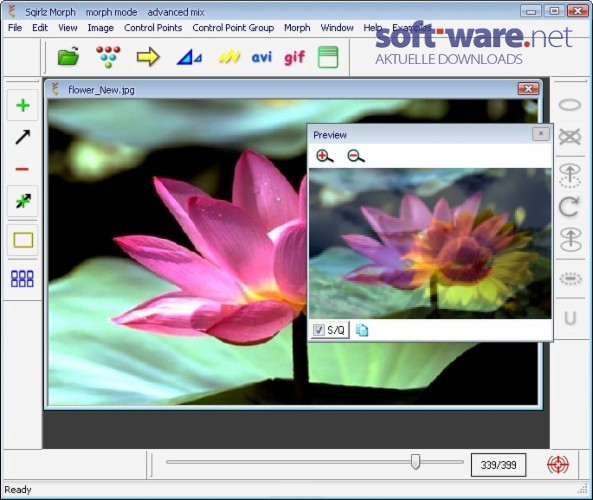Open the Control Point Group menu
The height and width of the screenshot is (500, 593).
(233, 28)
